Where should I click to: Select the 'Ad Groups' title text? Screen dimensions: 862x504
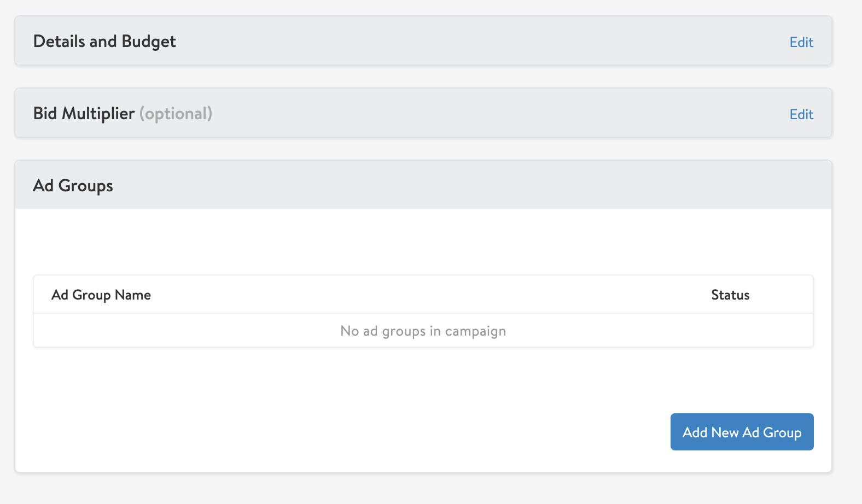(x=73, y=186)
